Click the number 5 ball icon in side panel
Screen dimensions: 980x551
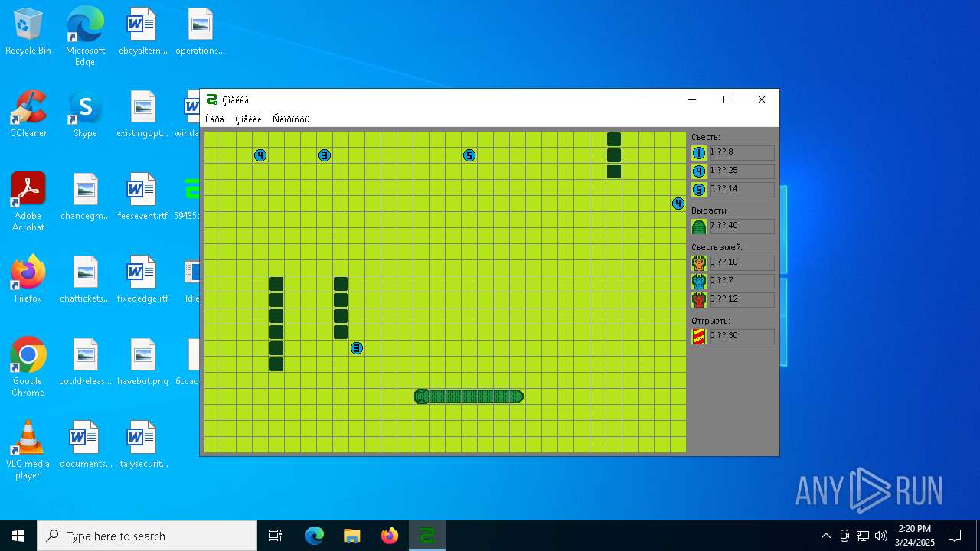[x=699, y=190]
